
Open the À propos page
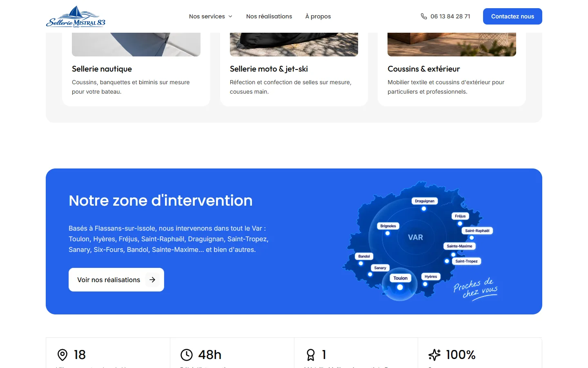318,16
